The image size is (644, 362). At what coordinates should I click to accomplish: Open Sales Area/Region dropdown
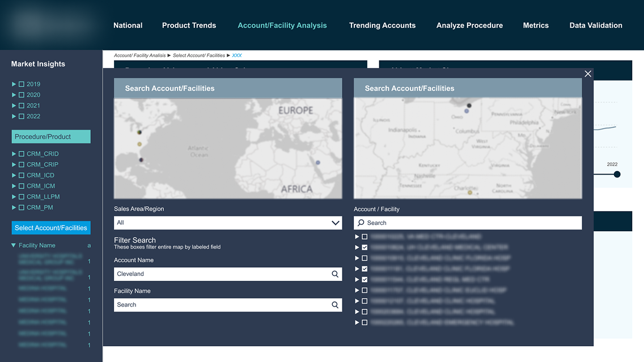tap(228, 223)
